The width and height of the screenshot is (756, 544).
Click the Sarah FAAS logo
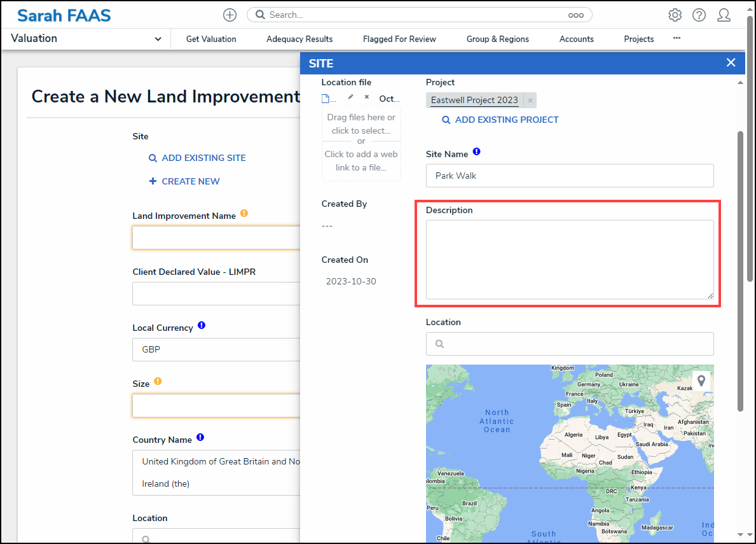64,15
